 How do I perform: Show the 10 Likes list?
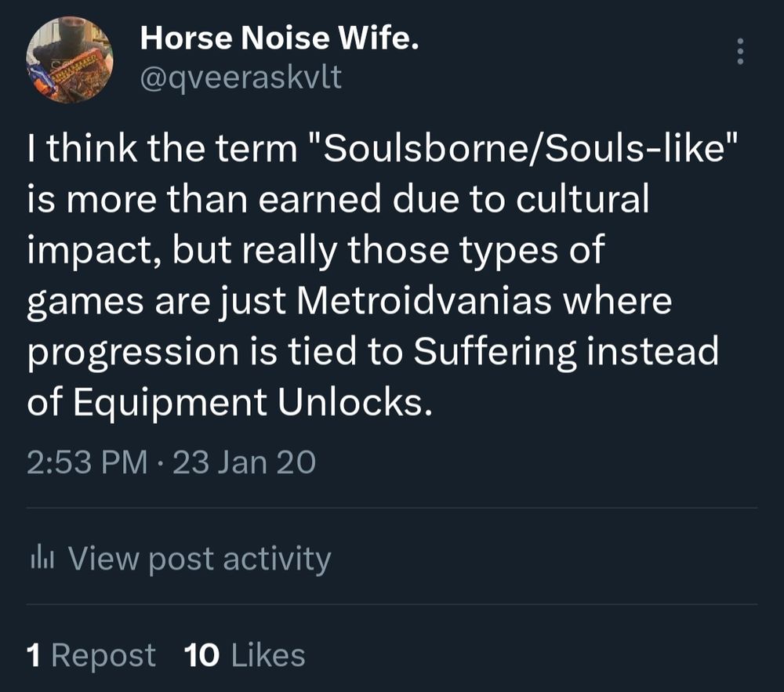244,654
